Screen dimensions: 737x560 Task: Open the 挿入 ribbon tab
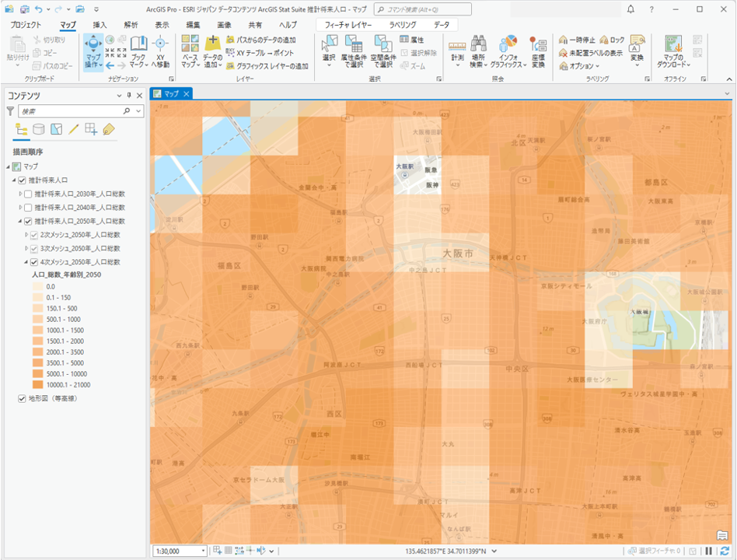100,25
